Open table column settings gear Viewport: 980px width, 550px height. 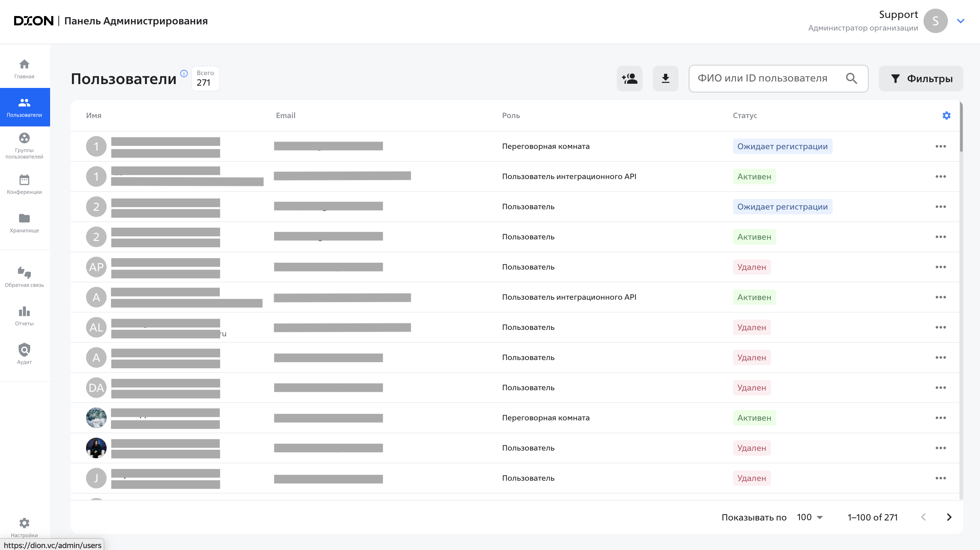(x=947, y=116)
